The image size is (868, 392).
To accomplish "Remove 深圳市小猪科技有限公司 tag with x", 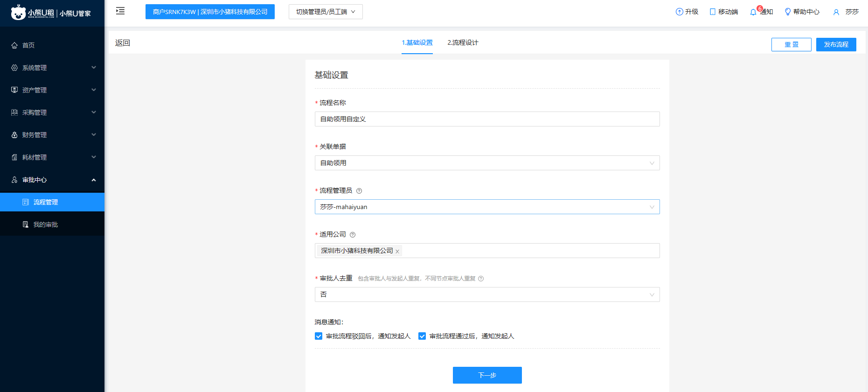I will [x=397, y=252].
